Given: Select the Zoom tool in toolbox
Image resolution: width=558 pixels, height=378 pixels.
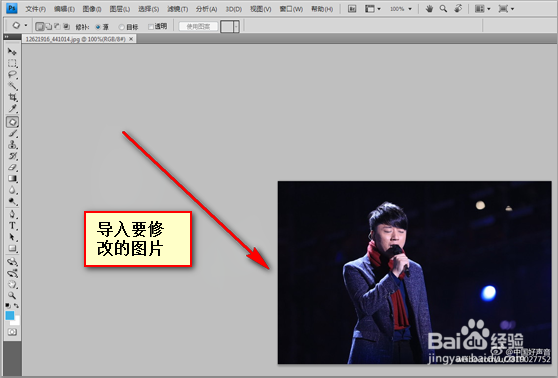Looking at the screenshot, I should [x=12, y=295].
